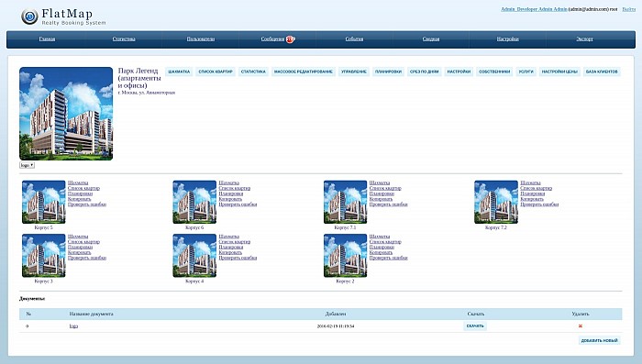This screenshot has width=642, height=364.
Task: Click the FlatMap logo icon
Action: click(29, 17)
